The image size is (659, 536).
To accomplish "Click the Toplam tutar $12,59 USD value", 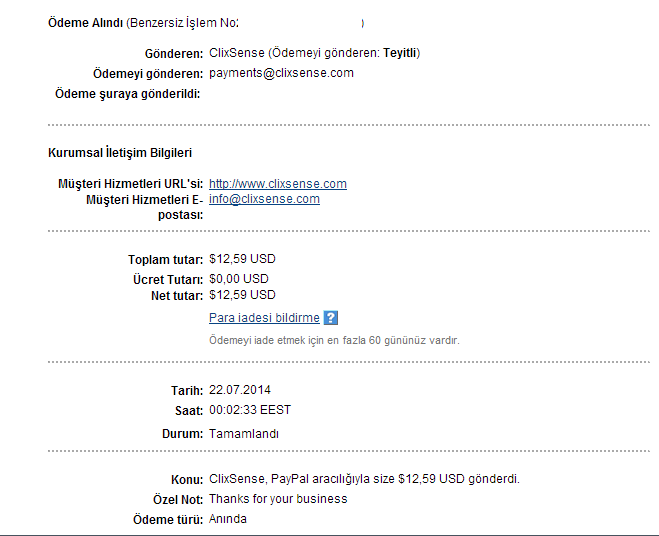I will (242, 259).
